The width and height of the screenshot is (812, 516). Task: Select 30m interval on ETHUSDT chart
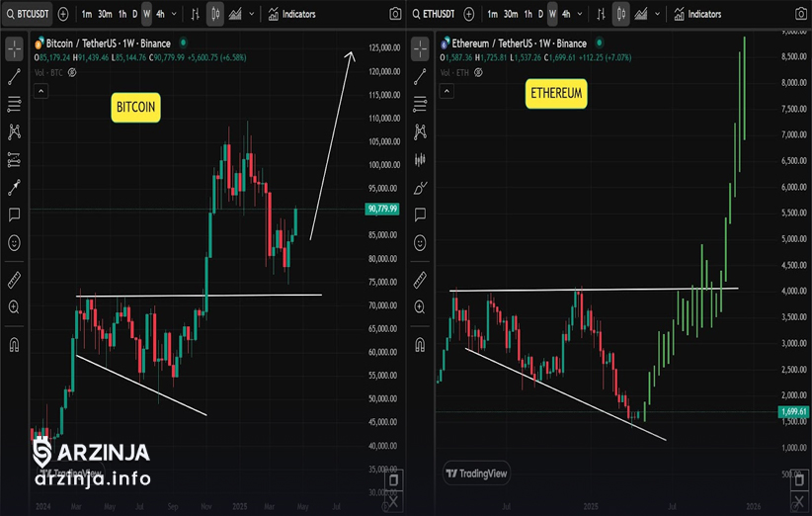511,14
